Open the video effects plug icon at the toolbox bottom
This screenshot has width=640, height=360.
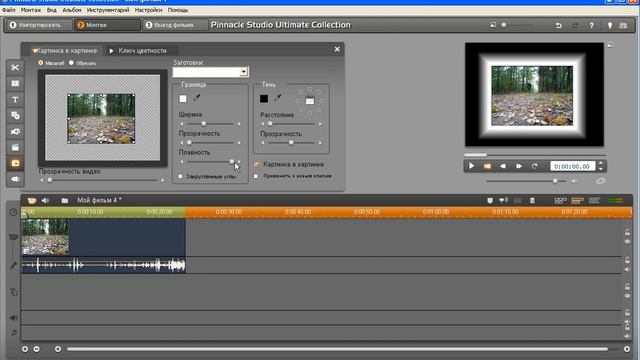pos(15,179)
